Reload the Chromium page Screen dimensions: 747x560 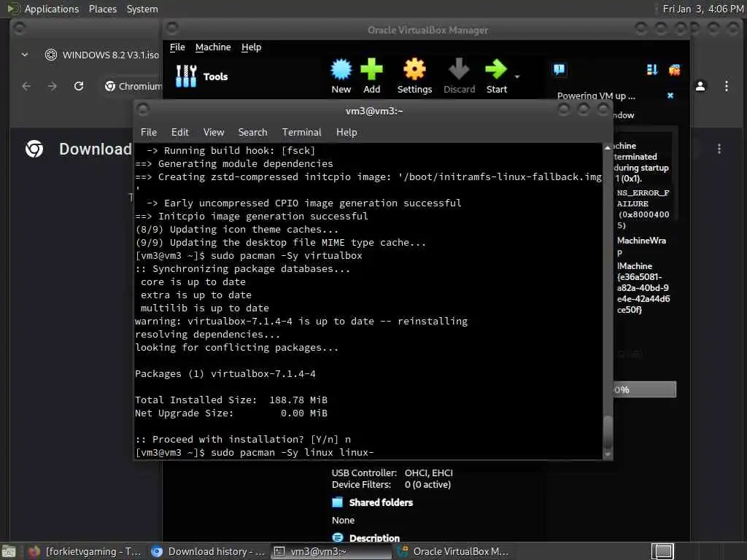(79, 86)
